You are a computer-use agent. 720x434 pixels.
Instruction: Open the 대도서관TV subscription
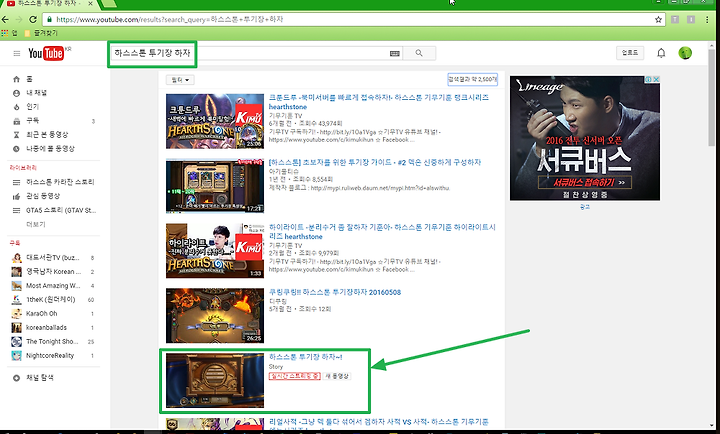coord(53,258)
